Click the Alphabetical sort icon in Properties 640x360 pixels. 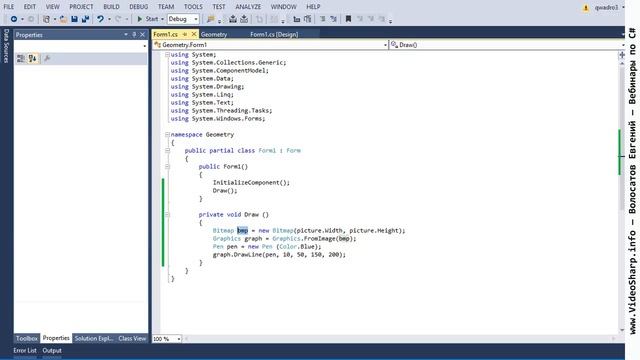coord(32,59)
